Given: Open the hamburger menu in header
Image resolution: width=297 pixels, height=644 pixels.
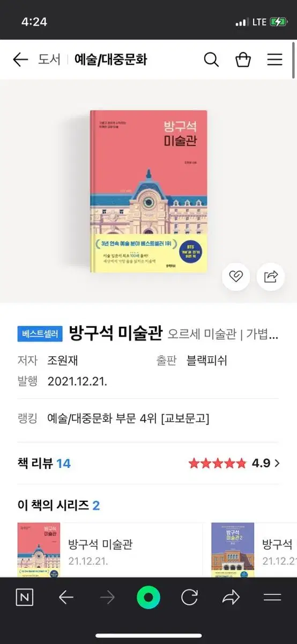Looking at the screenshot, I should [x=275, y=60].
